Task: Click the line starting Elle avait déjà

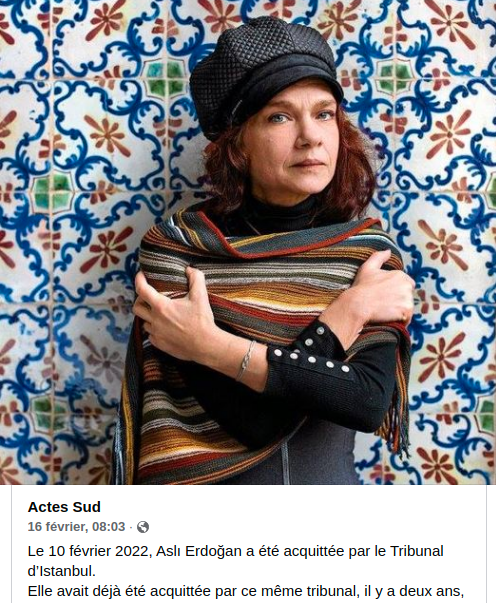Action: [245, 591]
